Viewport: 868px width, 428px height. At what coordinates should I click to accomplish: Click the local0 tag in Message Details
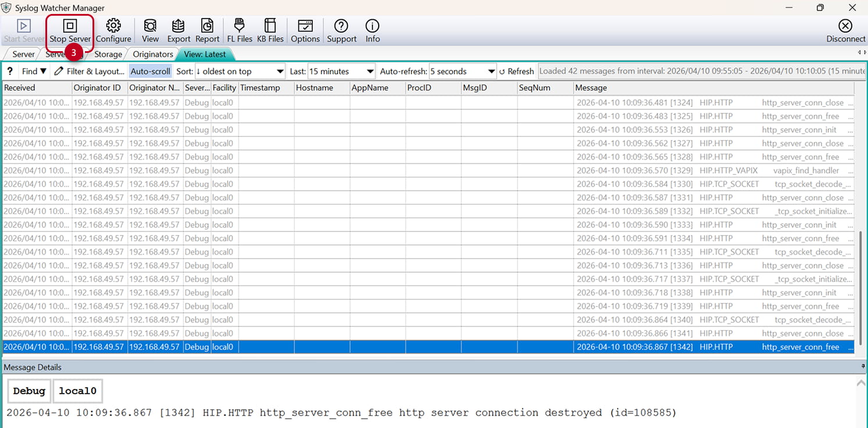77,391
